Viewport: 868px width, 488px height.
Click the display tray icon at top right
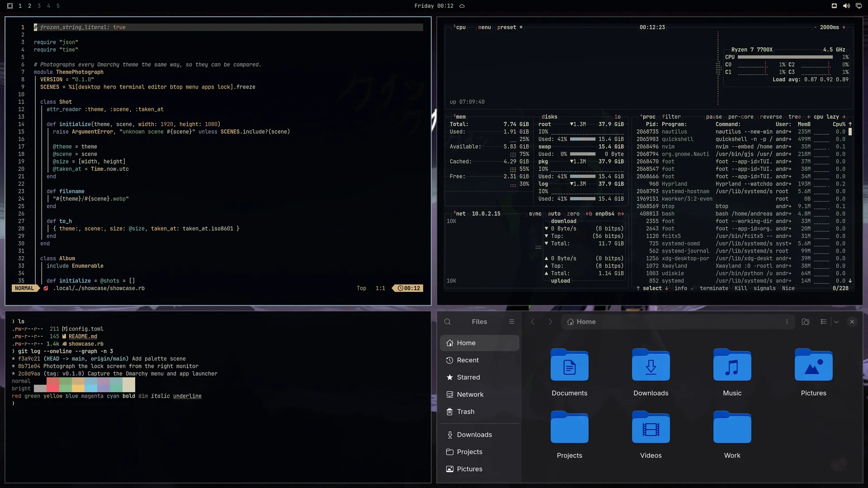[859, 6]
